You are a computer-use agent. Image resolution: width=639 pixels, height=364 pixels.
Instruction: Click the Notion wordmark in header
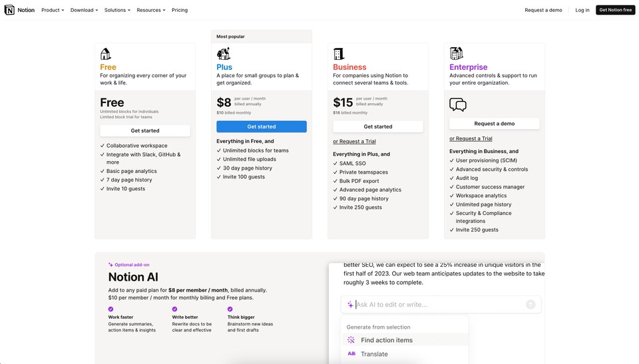coord(26,10)
